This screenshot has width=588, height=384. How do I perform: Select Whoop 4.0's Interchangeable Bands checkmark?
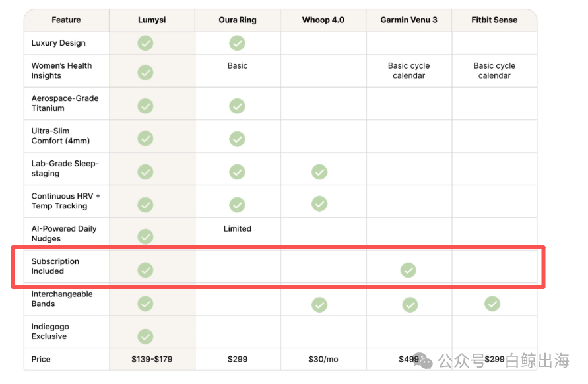pos(319,305)
